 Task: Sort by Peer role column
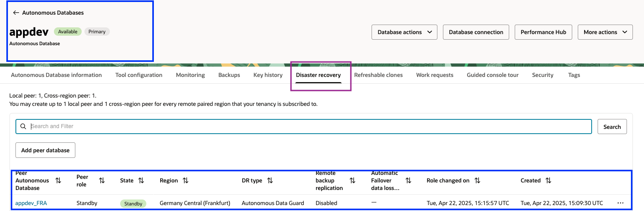click(102, 180)
